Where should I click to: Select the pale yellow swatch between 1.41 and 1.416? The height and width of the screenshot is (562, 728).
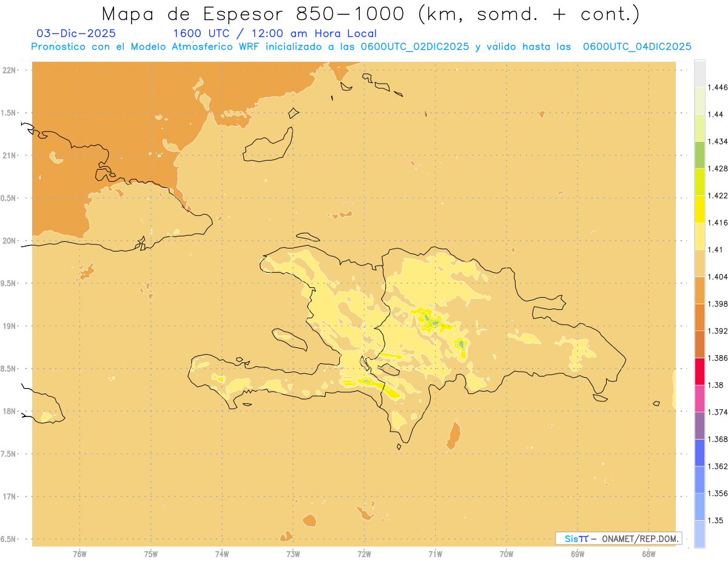[699, 236]
